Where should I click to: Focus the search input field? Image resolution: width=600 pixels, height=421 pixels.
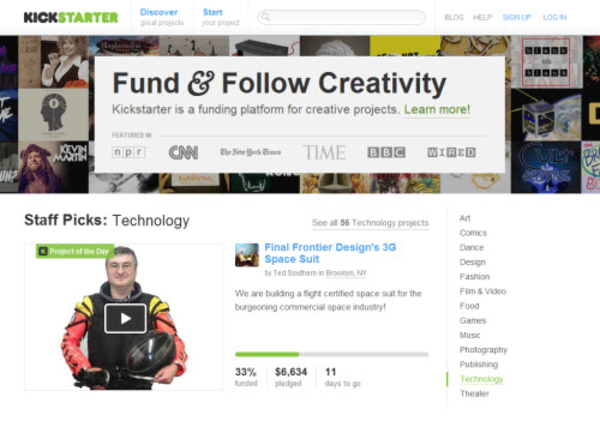pos(341,17)
